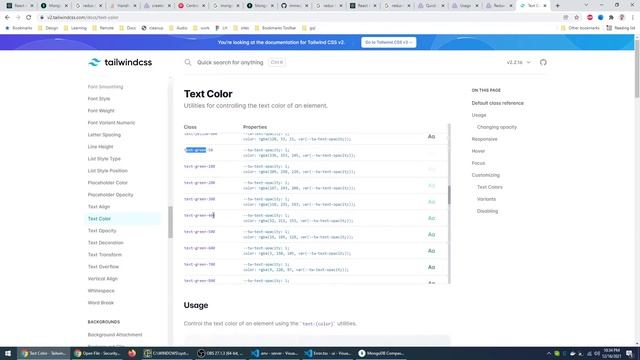640x360 pixels.
Task: Click the text-green-200 class name
Action: [x=200, y=183]
